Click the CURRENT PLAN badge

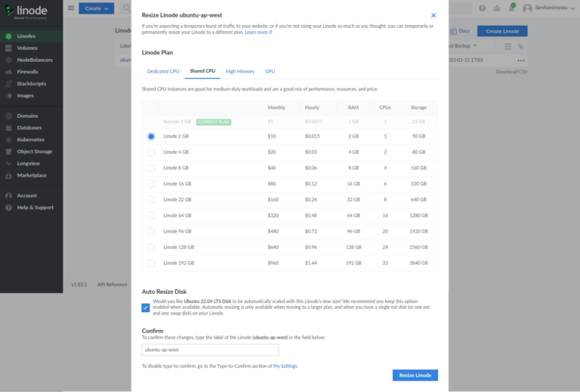pyautogui.click(x=214, y=122)
